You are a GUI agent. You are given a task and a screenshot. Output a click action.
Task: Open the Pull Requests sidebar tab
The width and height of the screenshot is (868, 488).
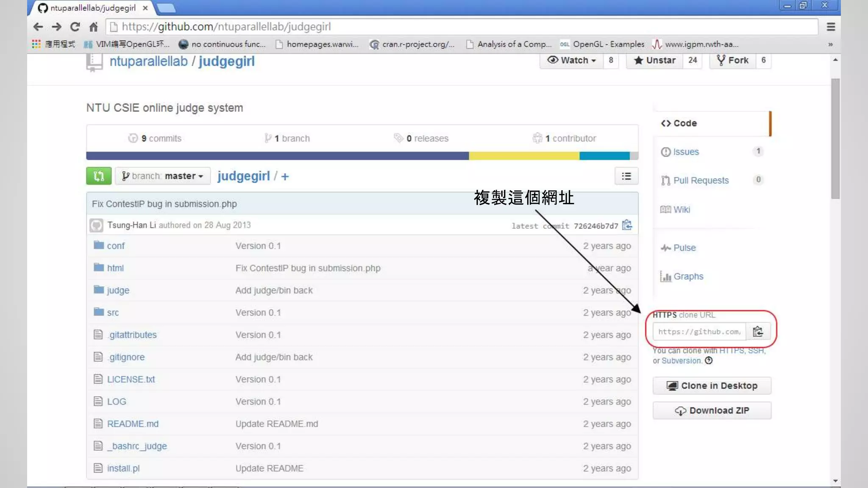point(701,180)
